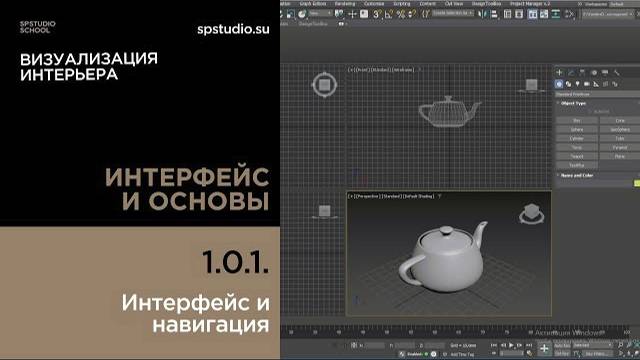Image resolution: width=640 pixels, height=360 pixels.
Task: Open the Standard Primitives dropdown
Action: coord(597,94)
